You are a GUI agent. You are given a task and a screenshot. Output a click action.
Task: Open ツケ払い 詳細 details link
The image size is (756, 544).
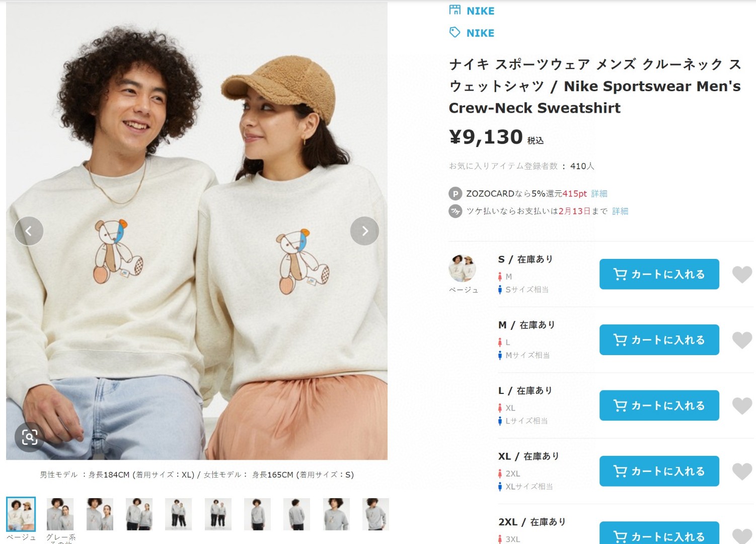pos(620,211)
